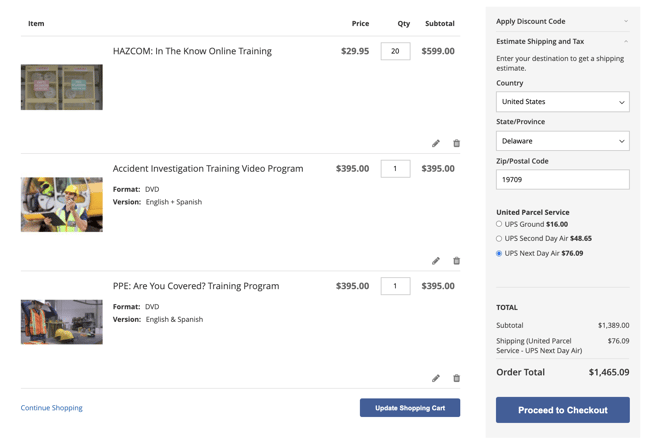Screen dimensions: 670x443
Task: Collapse the Estimate Shipping and Tax section
Action: [x=562, y=42]
